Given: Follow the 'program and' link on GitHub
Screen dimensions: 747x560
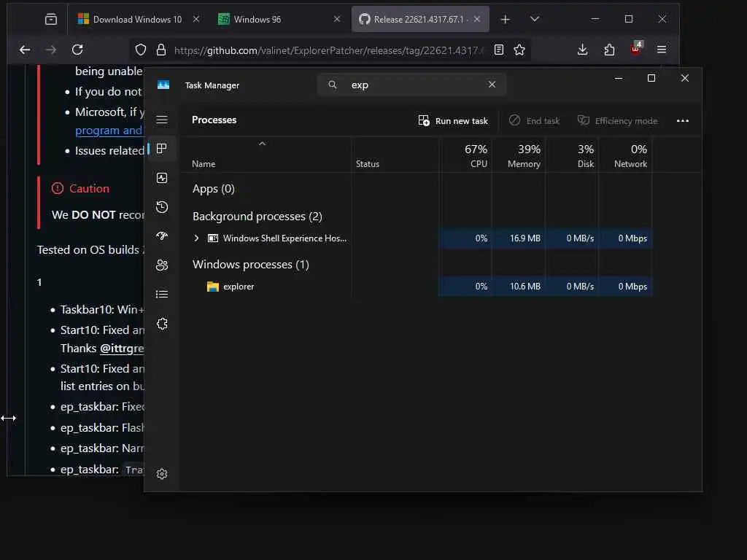Looking at the screenshot, I should click(x=109, y=131).
